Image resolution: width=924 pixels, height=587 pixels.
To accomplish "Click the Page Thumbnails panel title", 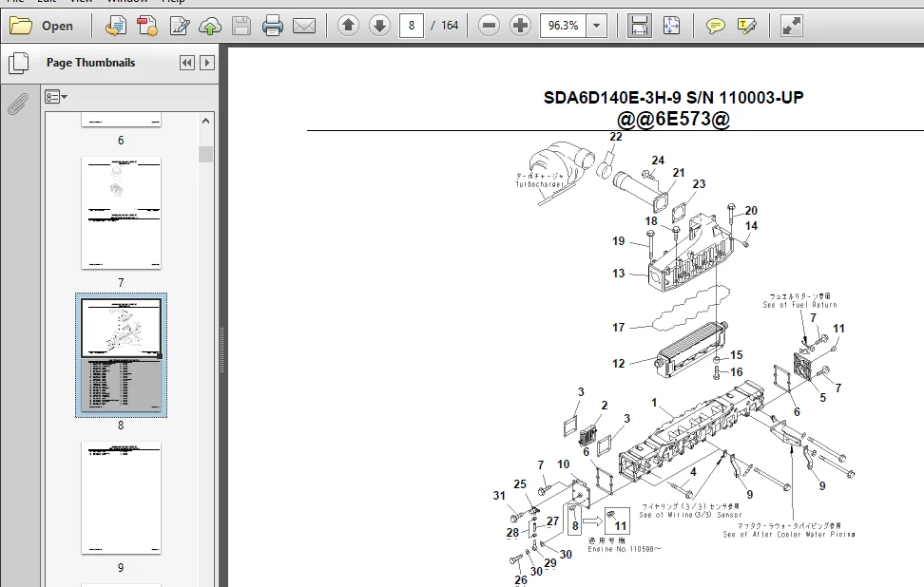I will click(90, 63).
